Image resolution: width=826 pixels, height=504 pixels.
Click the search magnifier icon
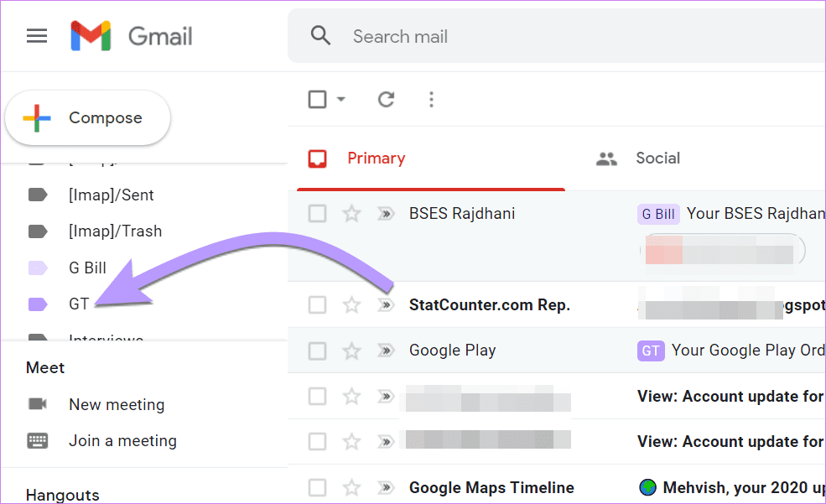pyautogui.click(x=320, y=36)
